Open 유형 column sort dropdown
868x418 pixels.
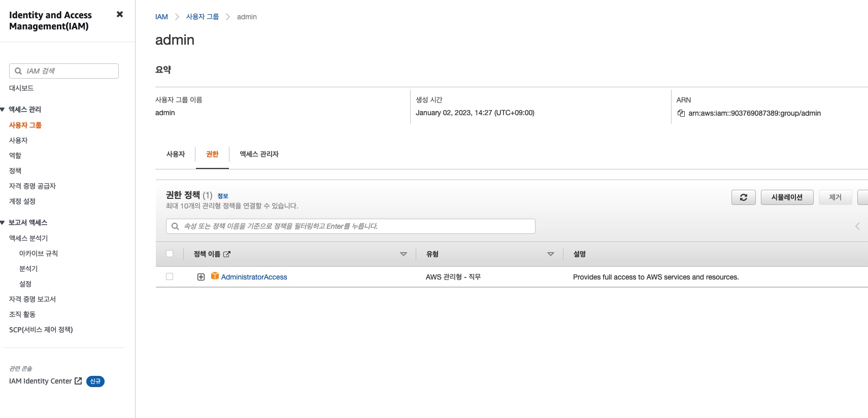[551, 254]
